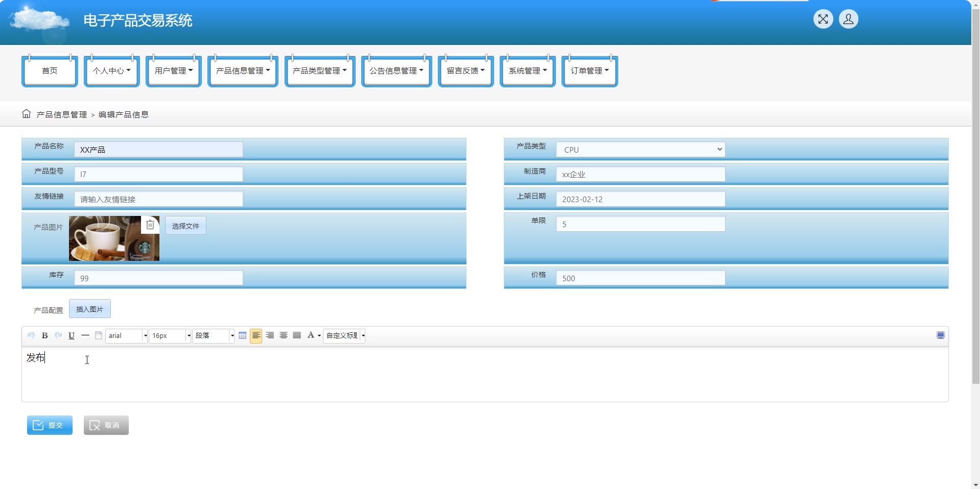Select the align left toggle
Viewport: 980px width, 489px height.
(256, 335)
